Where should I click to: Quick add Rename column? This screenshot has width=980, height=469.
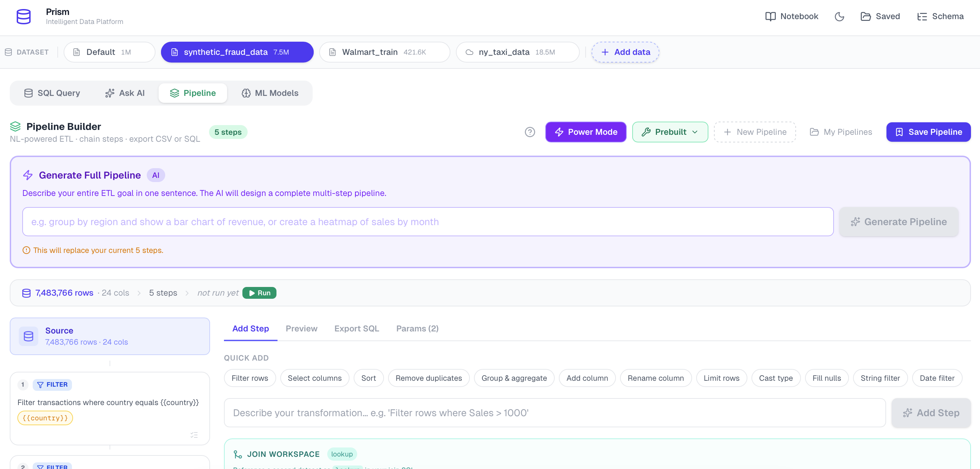click(x=656, y=378)
